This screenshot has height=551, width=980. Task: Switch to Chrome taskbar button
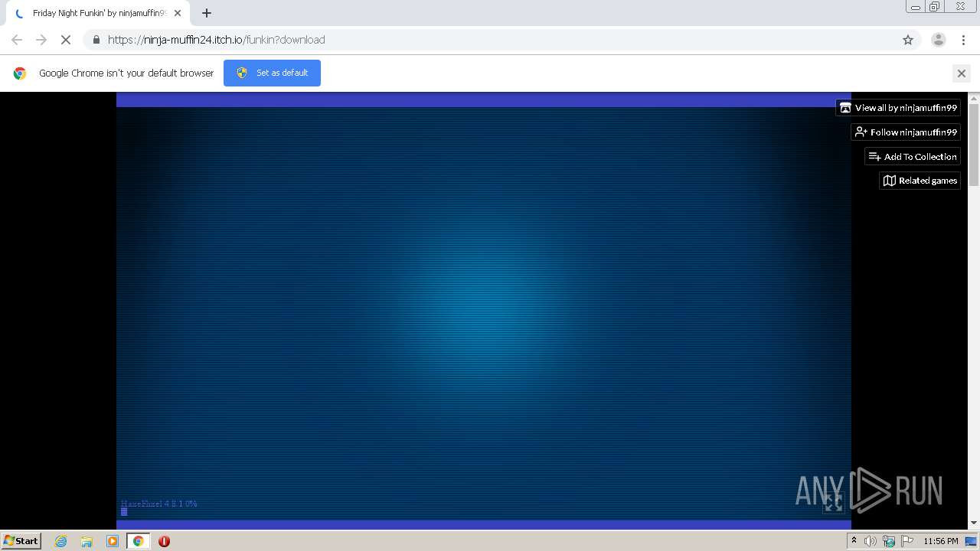[138, 541]
